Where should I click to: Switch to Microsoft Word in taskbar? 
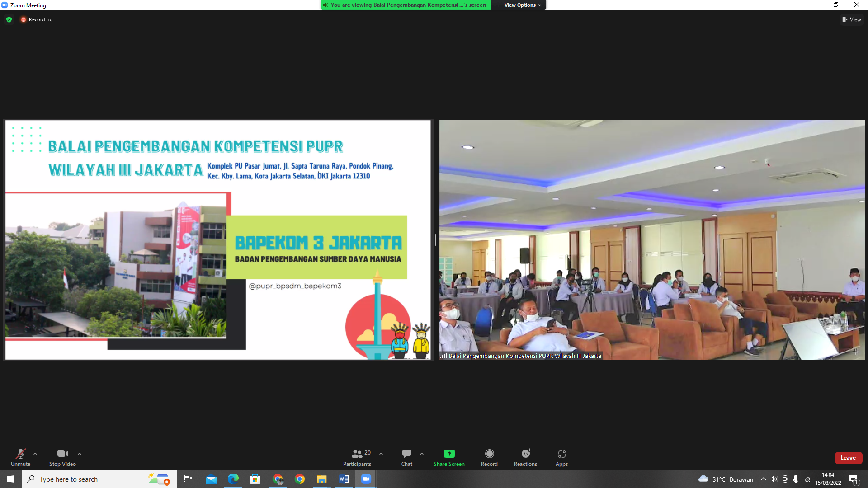click(344, 479)
